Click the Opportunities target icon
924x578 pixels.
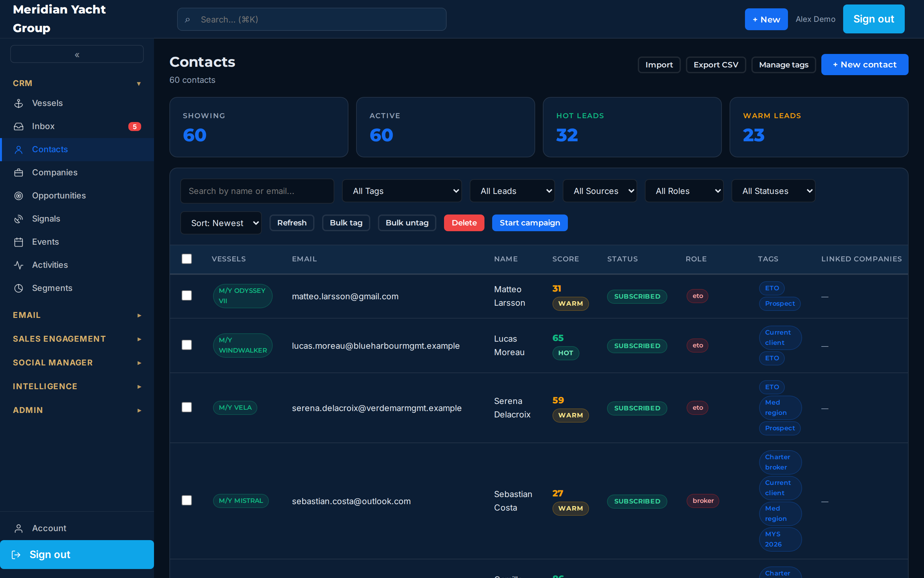[18, 196]
